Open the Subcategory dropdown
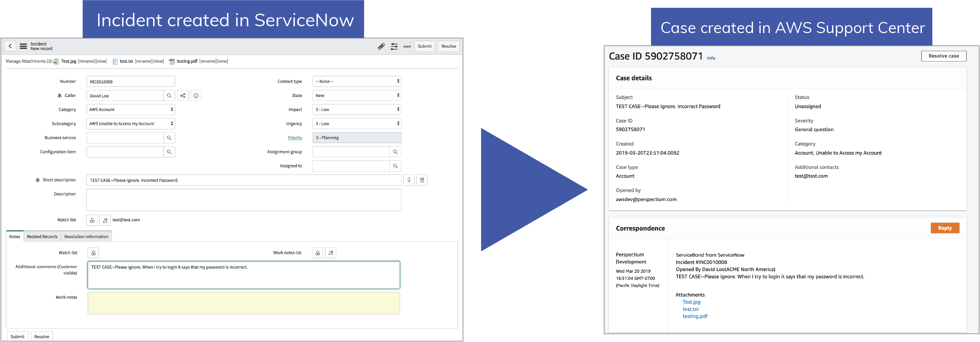The width and height of the screenshot is (980, 342). click(131, 124)
